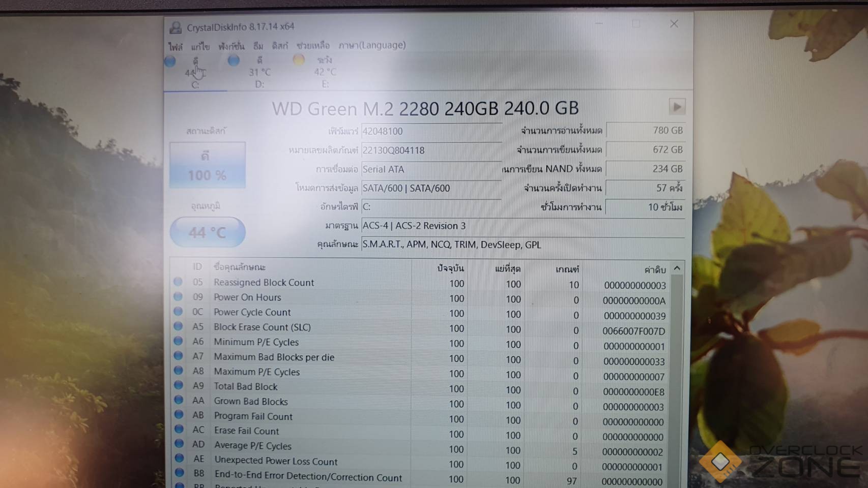Switch to the D: drive tab at 31 °C

click(x=259, y=72)
